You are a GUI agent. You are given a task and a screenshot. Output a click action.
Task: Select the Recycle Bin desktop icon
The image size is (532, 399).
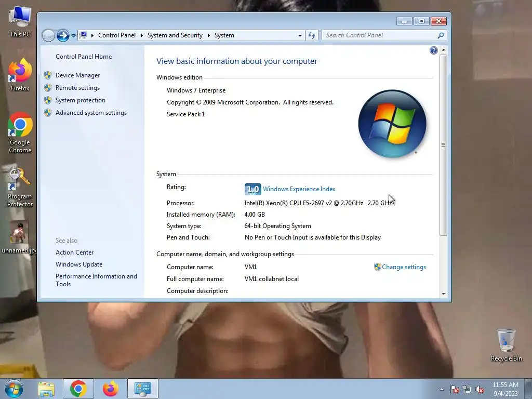[x=506, y=345]
